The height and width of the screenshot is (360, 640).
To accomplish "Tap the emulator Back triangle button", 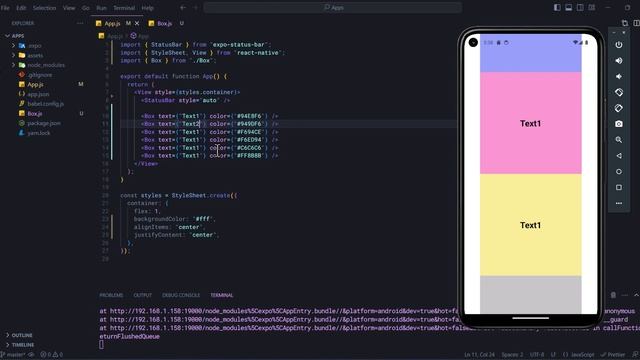I will [x=619, y=156].
